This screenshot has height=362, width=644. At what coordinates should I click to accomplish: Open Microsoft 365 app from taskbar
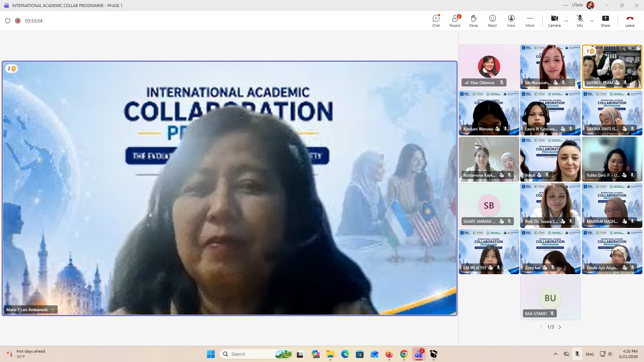tap(315, 354)
